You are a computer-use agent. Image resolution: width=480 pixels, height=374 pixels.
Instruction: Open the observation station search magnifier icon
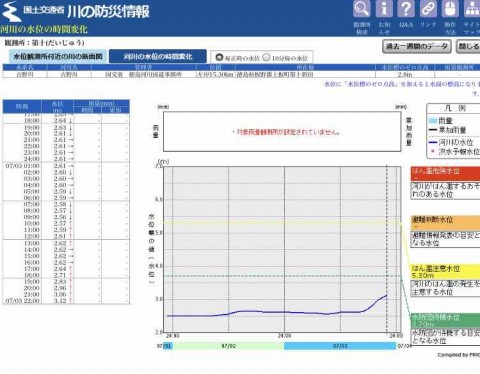362,8
